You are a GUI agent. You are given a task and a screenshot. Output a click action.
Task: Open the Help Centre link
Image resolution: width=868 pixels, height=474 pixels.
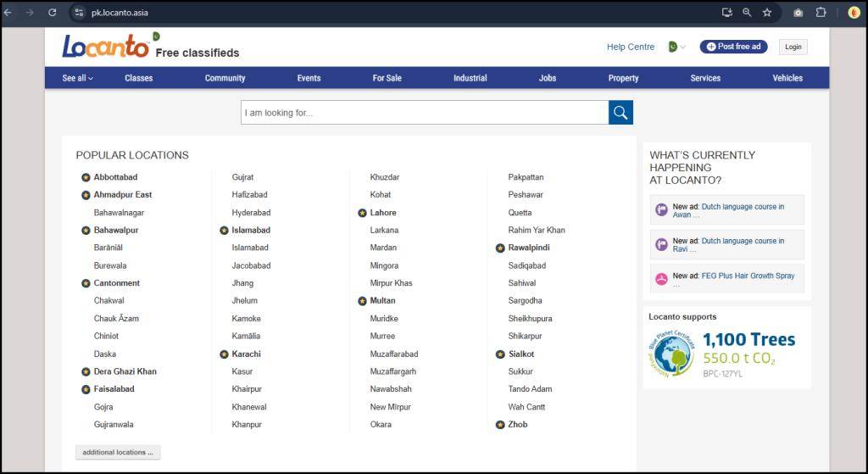[x=631, y=47]
